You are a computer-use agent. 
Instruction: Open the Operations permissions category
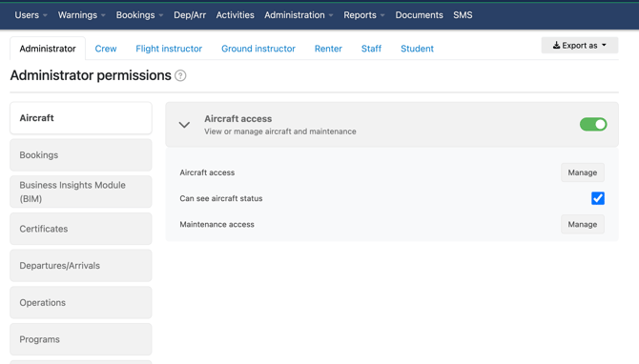[x=81, y=302]
